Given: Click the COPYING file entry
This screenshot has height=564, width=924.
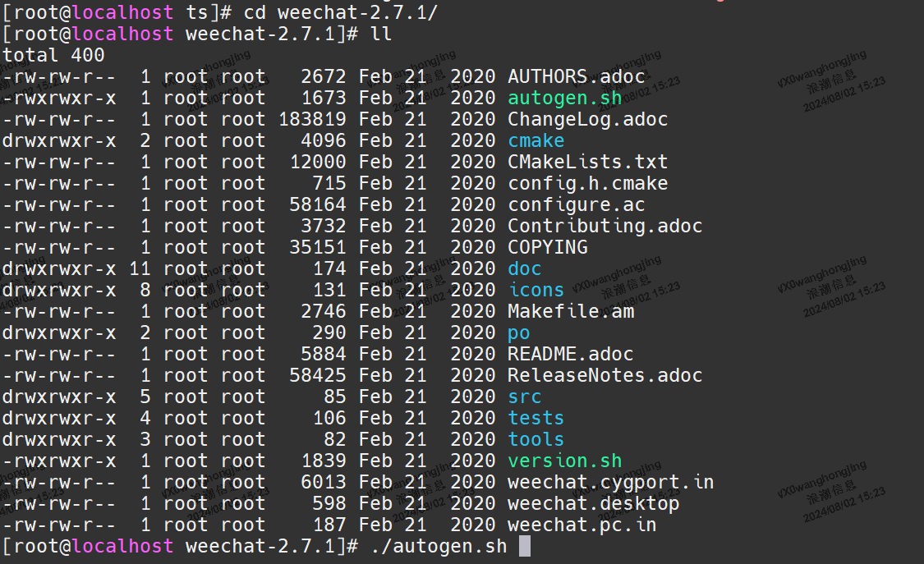Looking at the screenshot, I should (547, 246).
